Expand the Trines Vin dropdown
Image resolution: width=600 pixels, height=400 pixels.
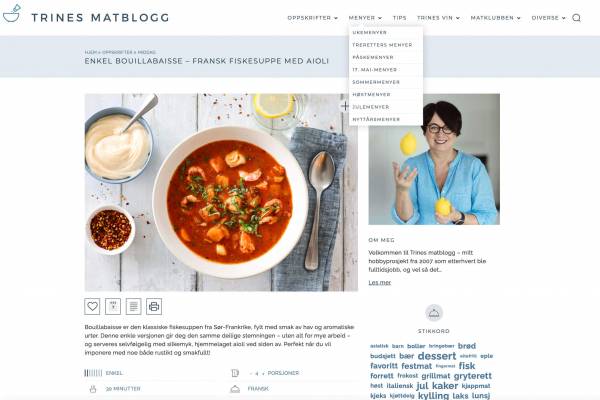click(x=438, y=18)
